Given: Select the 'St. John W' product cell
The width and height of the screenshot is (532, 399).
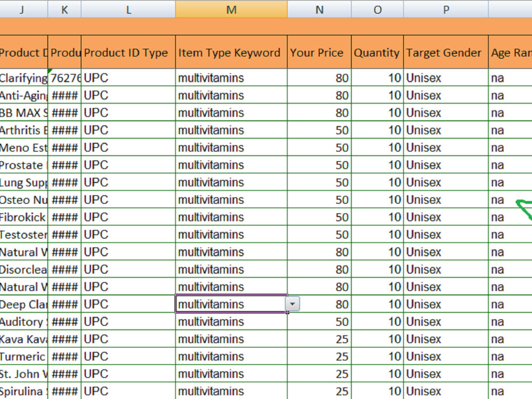Looking at the screenshot, I should (x=24, y=374).
